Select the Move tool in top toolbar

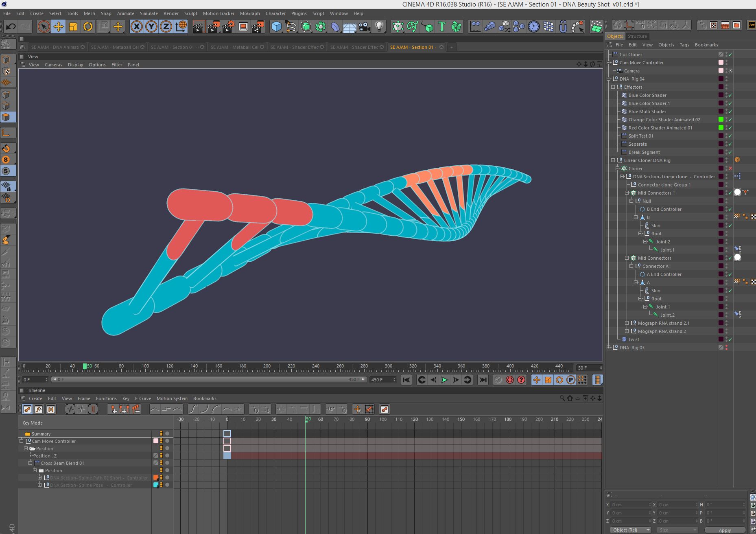[x=59, y=27]
